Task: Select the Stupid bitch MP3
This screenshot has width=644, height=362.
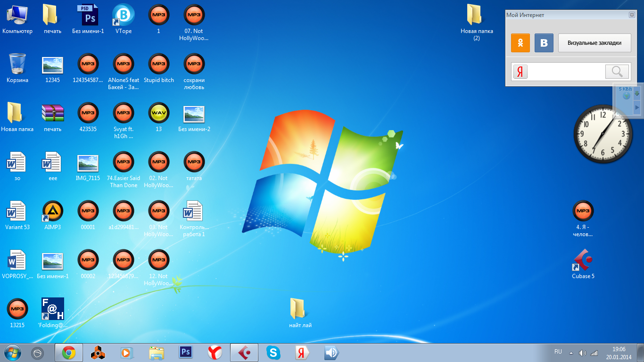Action: tap(159, 68)
